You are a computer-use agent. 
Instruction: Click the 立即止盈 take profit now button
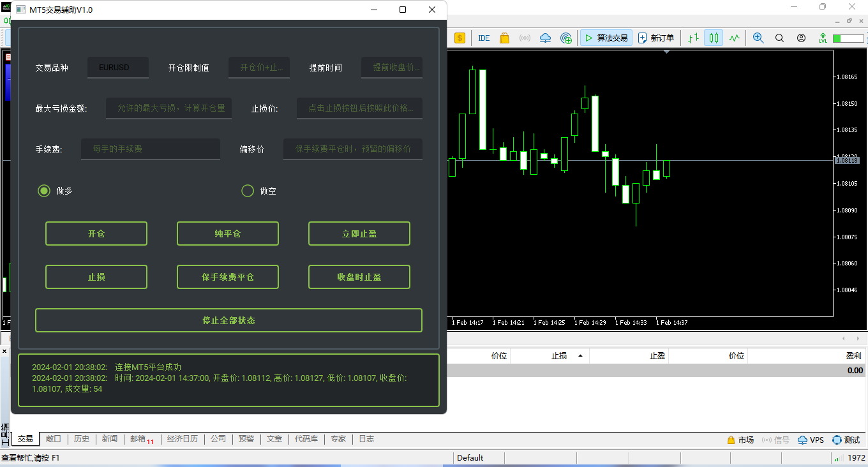pyautogui.click(x=359, y=233)
